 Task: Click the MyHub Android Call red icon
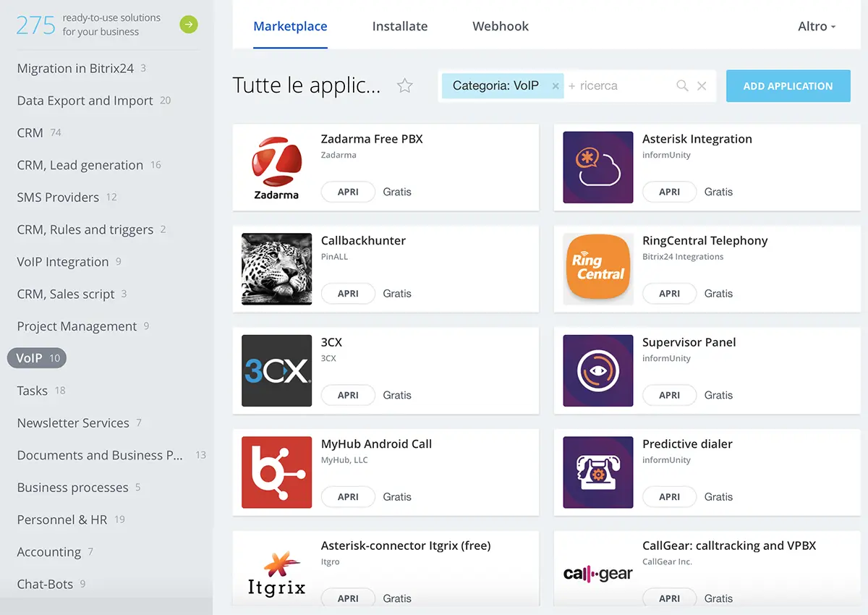tap(276, 472)
